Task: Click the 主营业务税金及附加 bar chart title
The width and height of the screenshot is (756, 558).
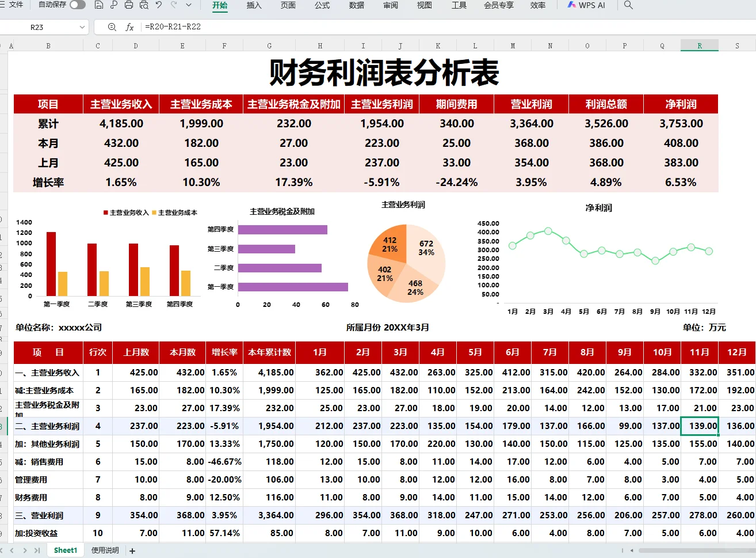Action: point(282,211)
